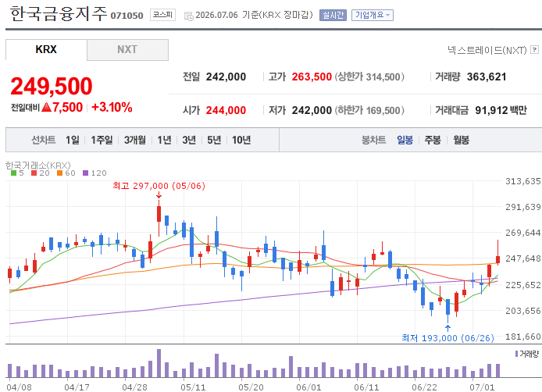
Task: Open the 기업개요 dropdown
Action: (x=373, y=15)
